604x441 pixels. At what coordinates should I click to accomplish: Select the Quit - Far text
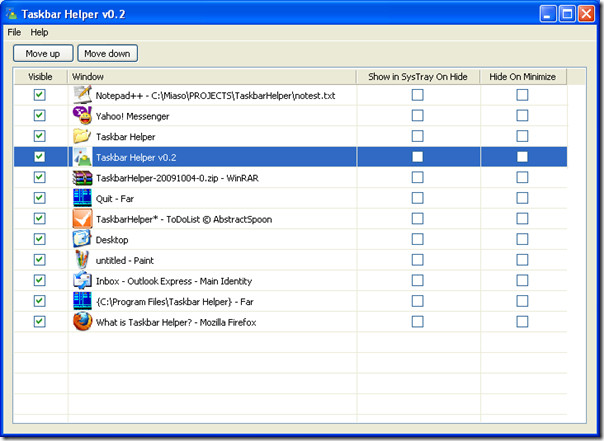click(115, 199)
